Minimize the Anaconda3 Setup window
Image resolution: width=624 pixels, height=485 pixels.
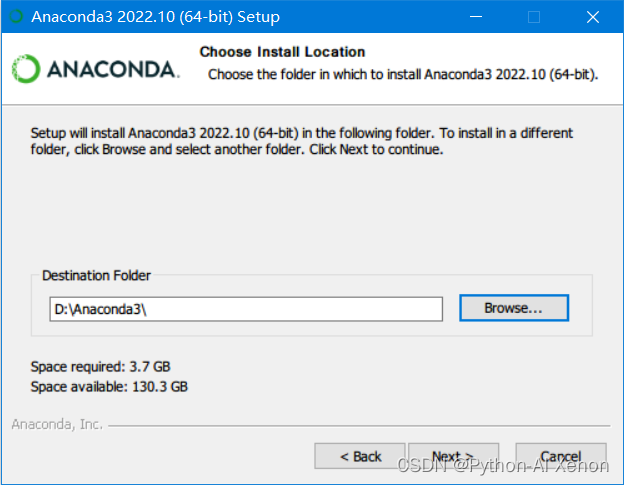(x=476, y=17)
